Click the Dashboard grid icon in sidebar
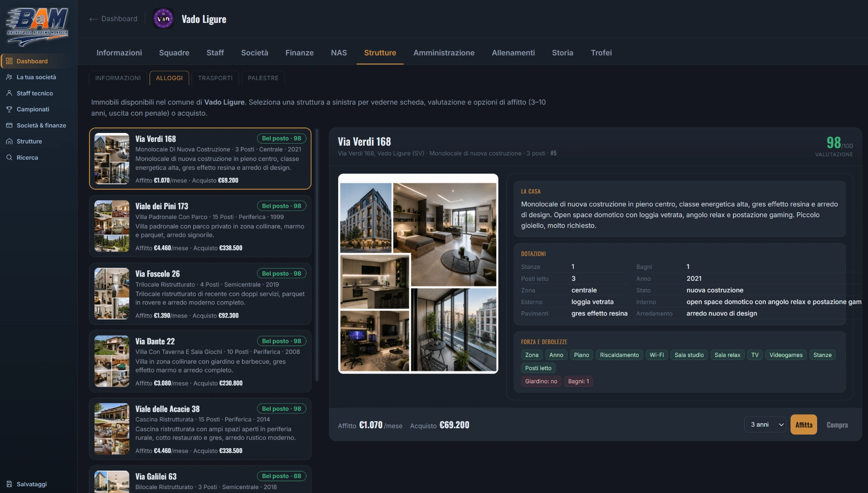This screenshot has width=868, height=493. (9, 61)
